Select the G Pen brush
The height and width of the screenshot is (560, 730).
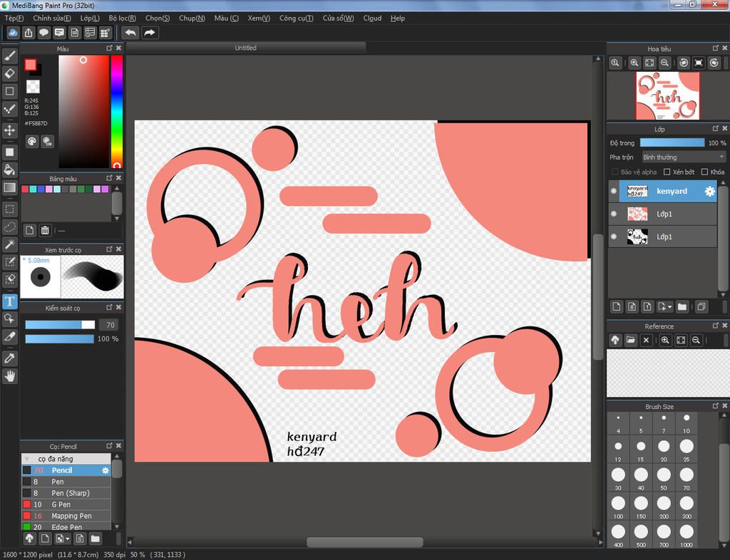[66, 504]
